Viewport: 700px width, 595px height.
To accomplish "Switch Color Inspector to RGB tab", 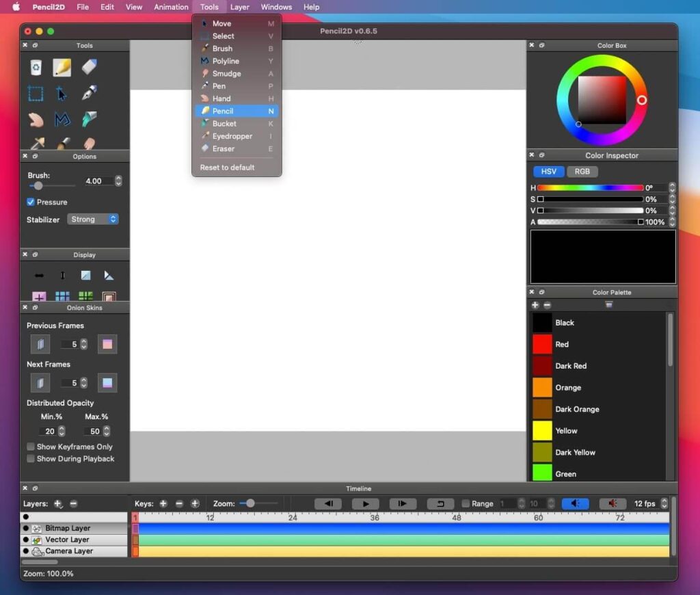I will click(x=582, y=172).
